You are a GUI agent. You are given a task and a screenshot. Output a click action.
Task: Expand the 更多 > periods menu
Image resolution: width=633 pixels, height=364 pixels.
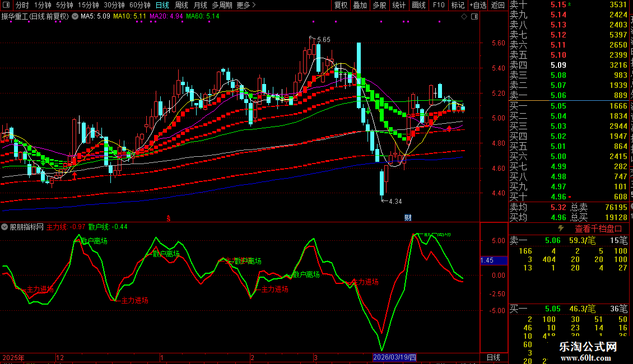[x=246, y=5]
